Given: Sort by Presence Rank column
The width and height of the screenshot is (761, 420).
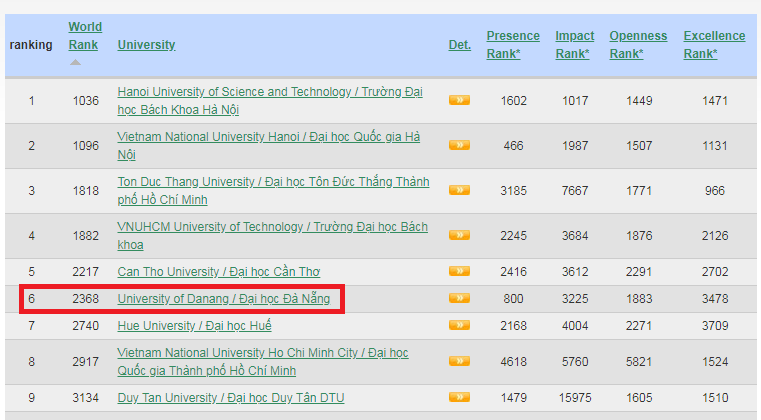Looking at the screenshot, I should click(513, 45).
